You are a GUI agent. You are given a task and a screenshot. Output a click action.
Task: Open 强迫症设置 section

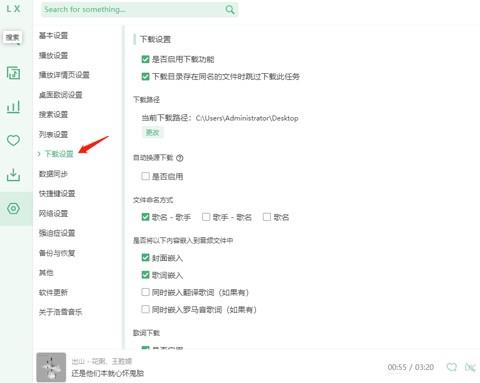(x=57, y=233)
